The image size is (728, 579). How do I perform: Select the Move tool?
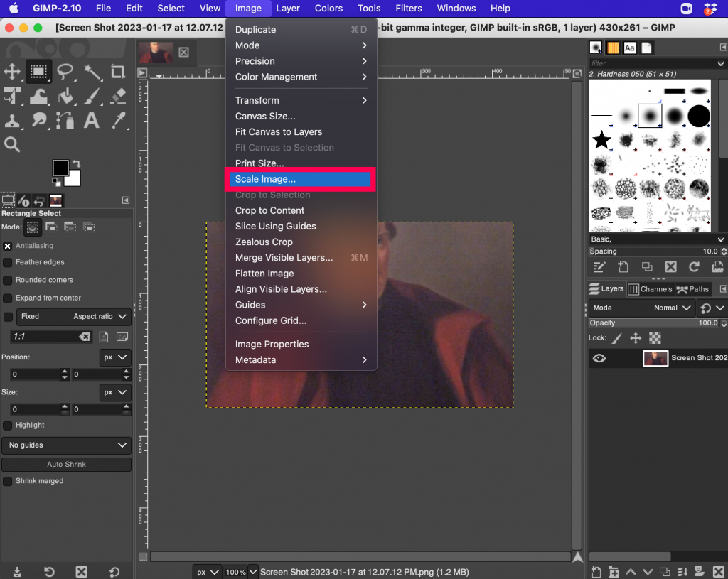[x=13, y=71]
